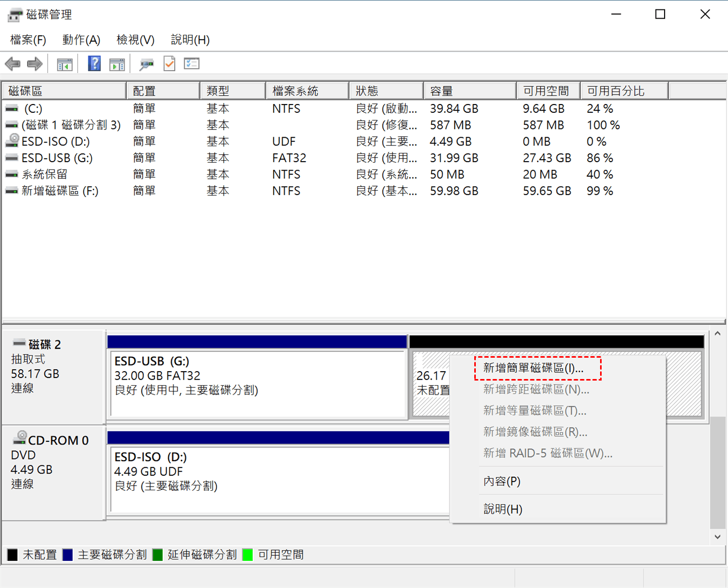Sort by the 類型 column header
The image size is (728, 588).
coord(232,91)
